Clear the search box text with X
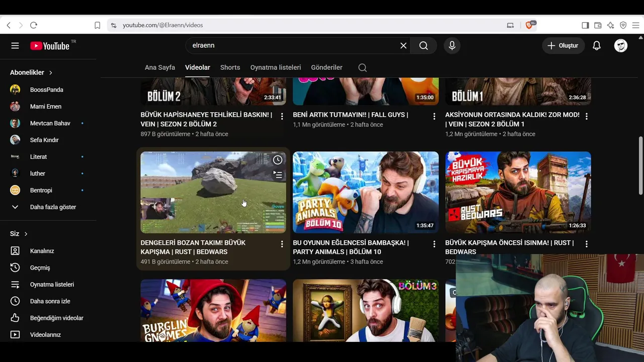Image resolution: width=644 pixels, height=362 pixels. click(404, 46)
